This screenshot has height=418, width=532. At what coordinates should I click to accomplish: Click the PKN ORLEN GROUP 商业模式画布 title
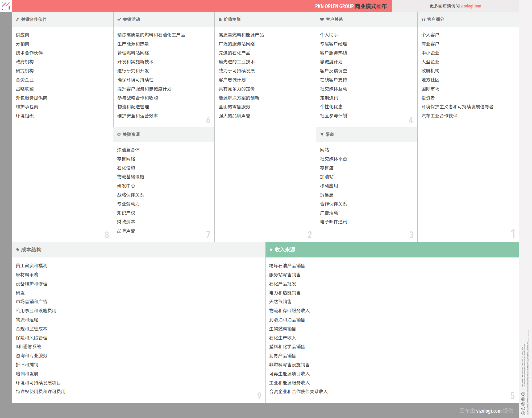[351, 6]
